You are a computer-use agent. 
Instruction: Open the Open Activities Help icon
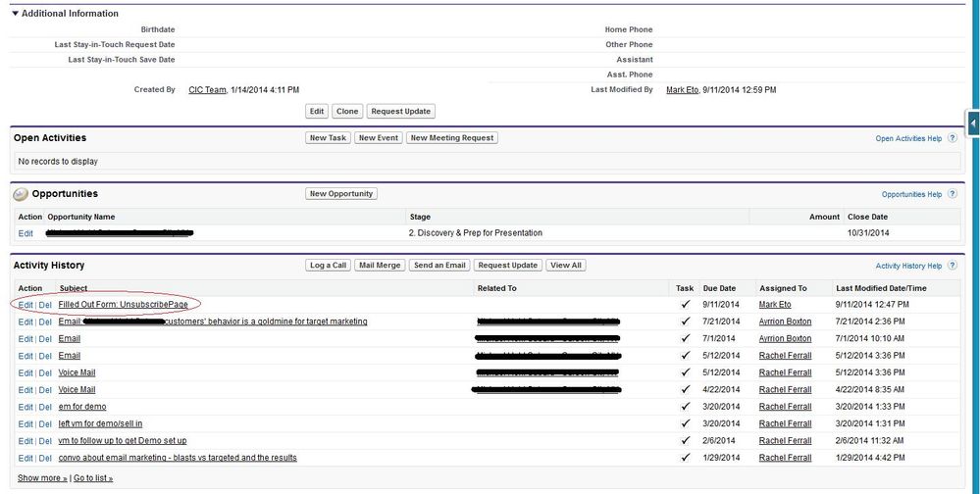click(x=952, y=139)
